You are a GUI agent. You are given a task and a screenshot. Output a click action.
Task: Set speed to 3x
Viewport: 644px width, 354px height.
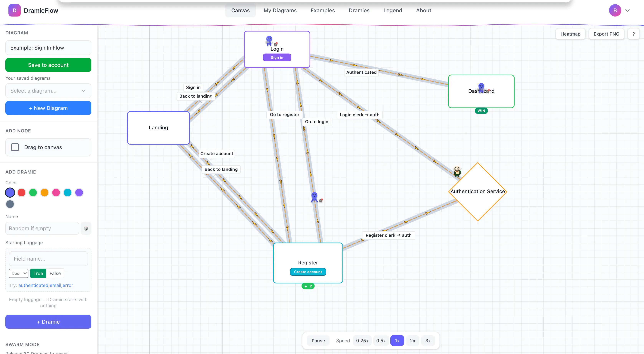(428, 341)
